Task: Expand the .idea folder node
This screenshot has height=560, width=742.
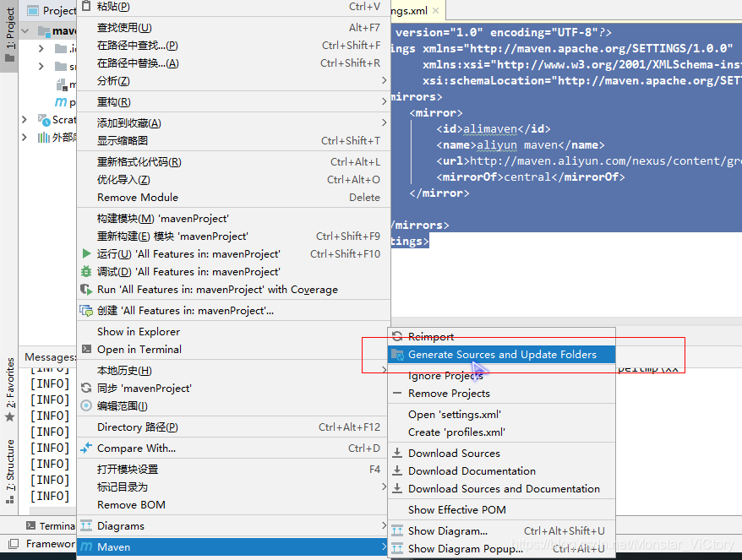Action: click(41, 48)
